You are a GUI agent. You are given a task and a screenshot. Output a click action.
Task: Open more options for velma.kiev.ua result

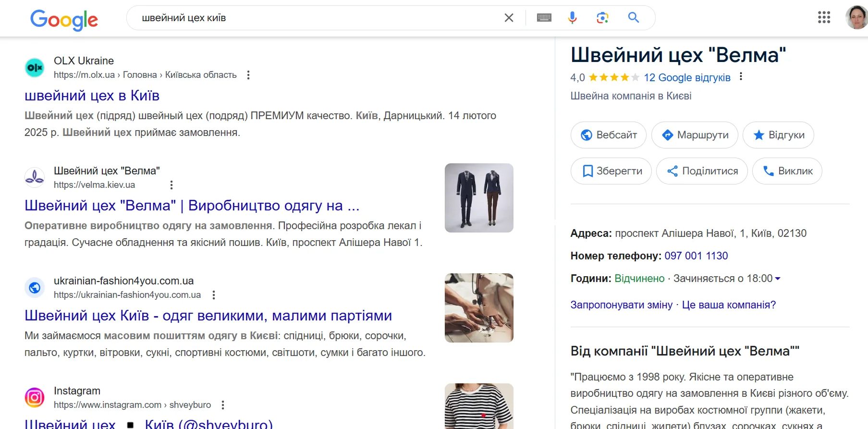[x=171, y=185]
